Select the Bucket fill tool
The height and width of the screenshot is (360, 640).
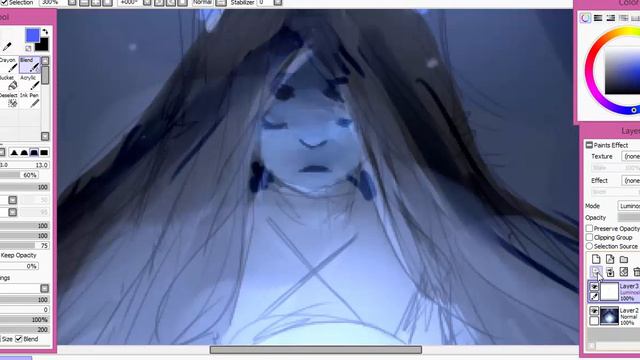(x=9, y=83)
